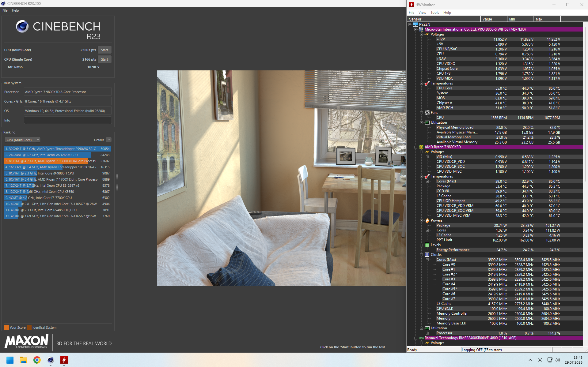Show hidden tray icons chevron
This screenshot has height=367, width=588.
click(x=530, y=360)
